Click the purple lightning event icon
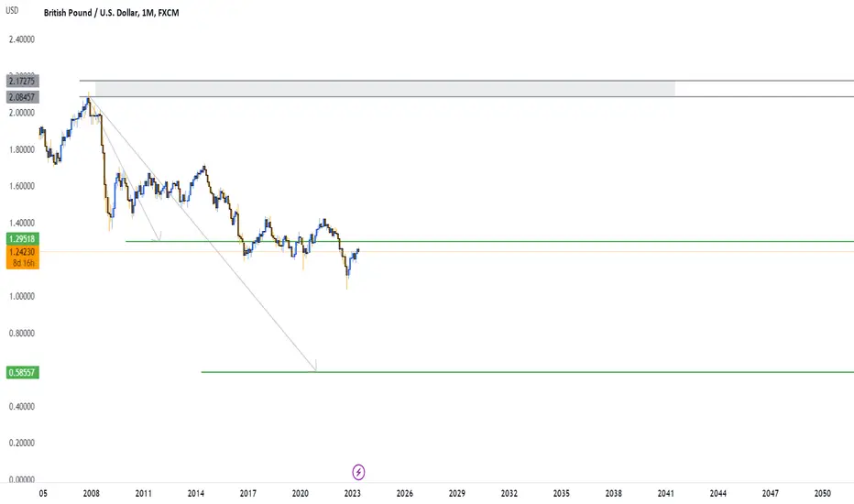The width and height of the screenshot is (854, 504). point(358,472)
